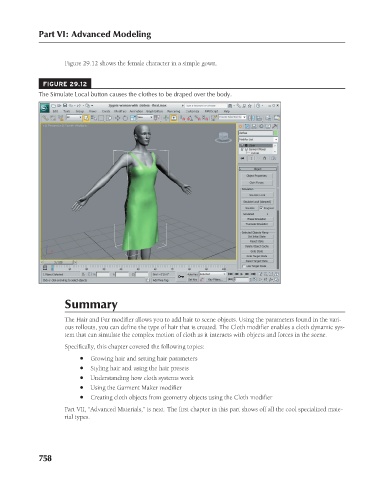This screenshot has width=382, height=480.
Task: Click the ViewCube in the viewport
Action: coord(223,137)
